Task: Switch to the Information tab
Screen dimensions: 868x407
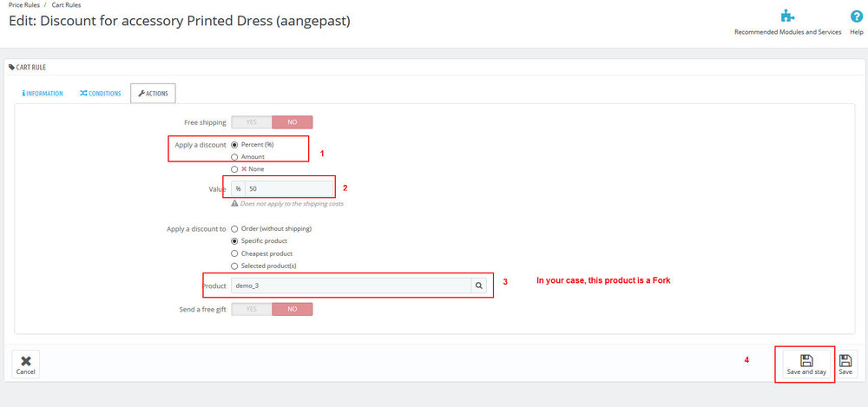Action: [x=43, y=94]
